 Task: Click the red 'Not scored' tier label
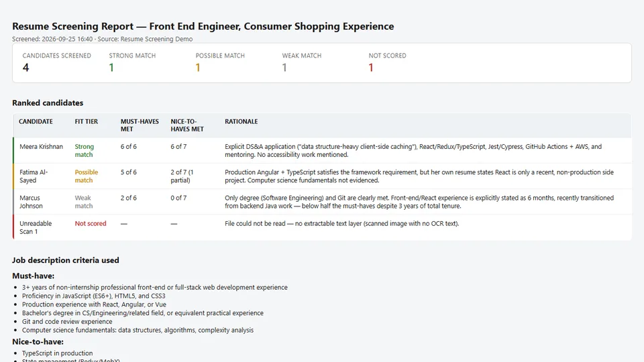tap(91, 223)
